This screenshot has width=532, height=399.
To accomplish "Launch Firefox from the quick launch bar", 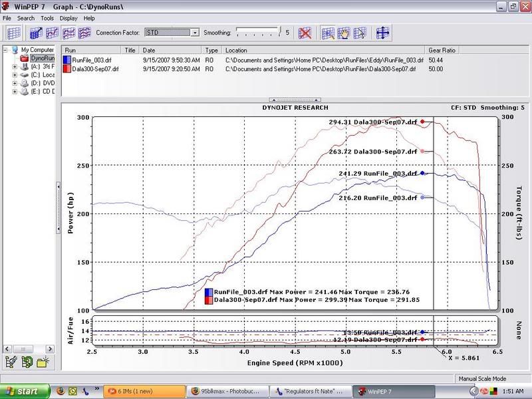I will pyautogui.click(x=62, y=390).
